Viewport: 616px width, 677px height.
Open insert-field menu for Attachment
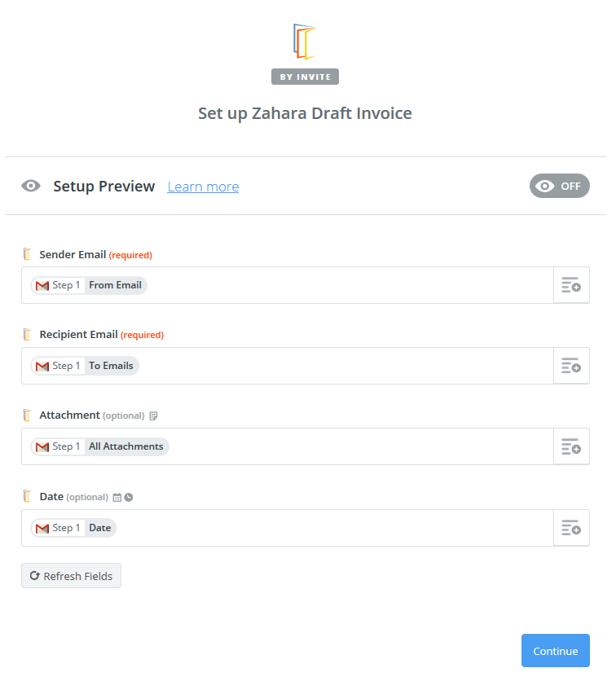tap(571, 446)
